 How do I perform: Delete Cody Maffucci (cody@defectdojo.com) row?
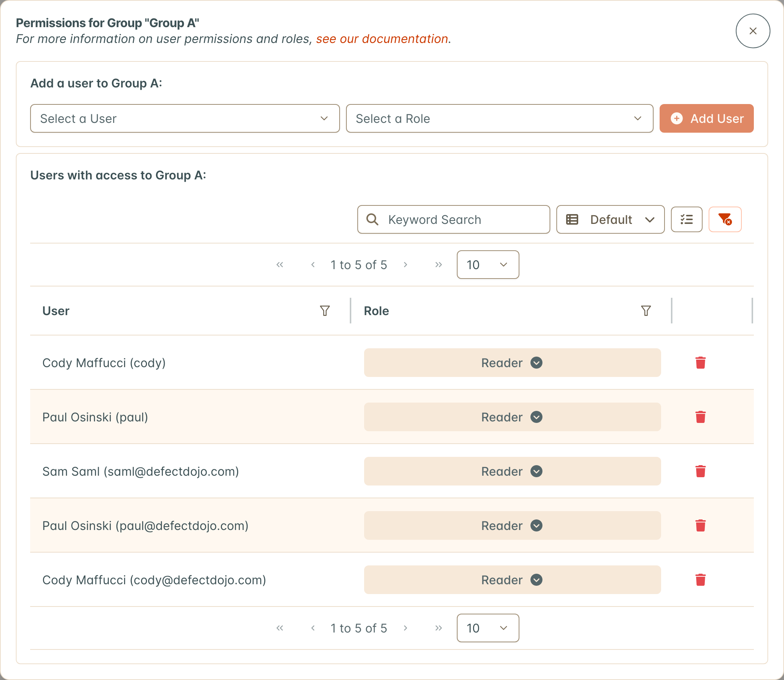pyautogui.click(x=700, y=580)
